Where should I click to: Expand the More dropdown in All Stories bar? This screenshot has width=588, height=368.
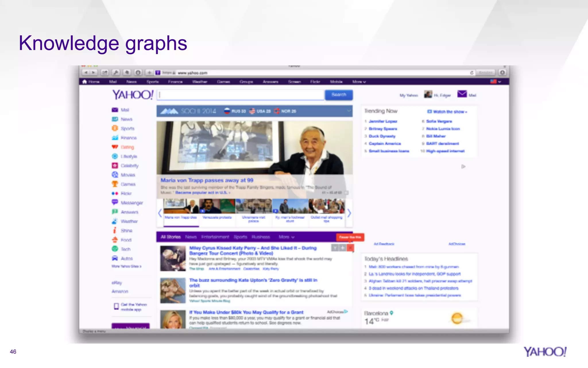(287, 237)
